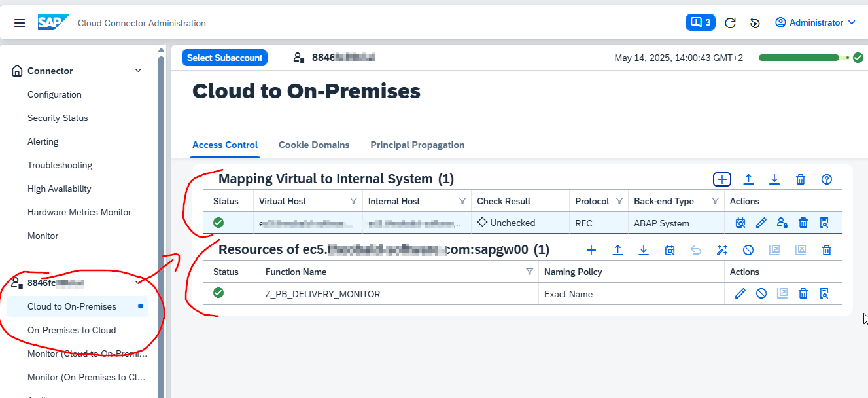The image size is (868, 398).
Task: Disable all resources via the toolbar prohibit icon
Action: (x=748, y=250)
